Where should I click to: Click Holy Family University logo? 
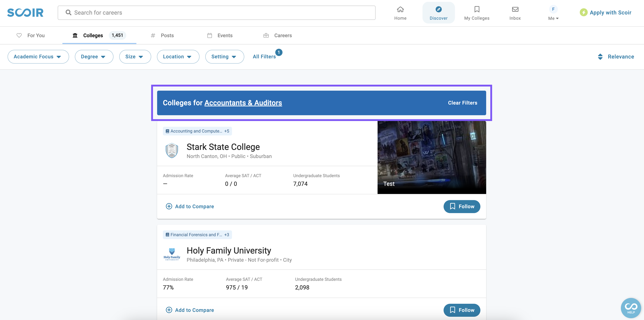(x=172, y=254)
